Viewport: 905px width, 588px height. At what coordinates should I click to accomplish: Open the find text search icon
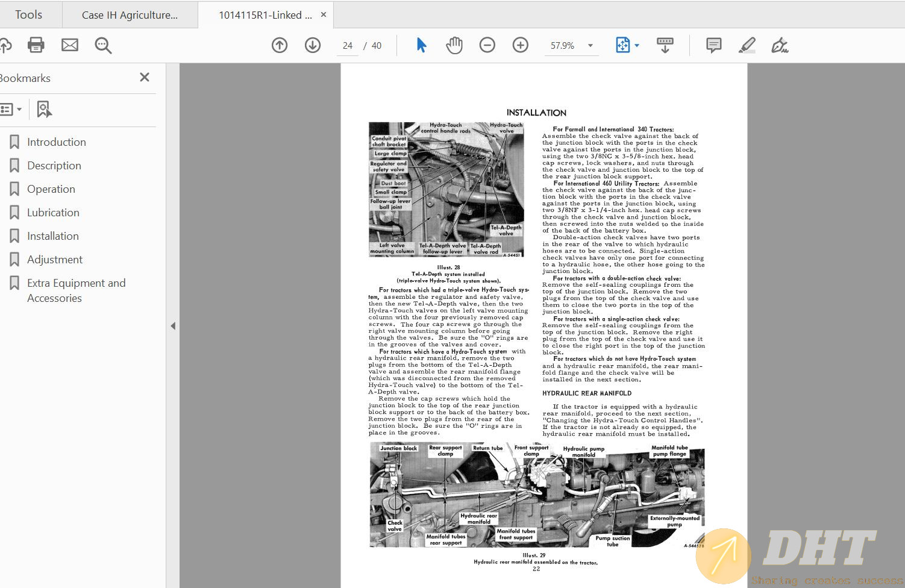pos(103,45)
